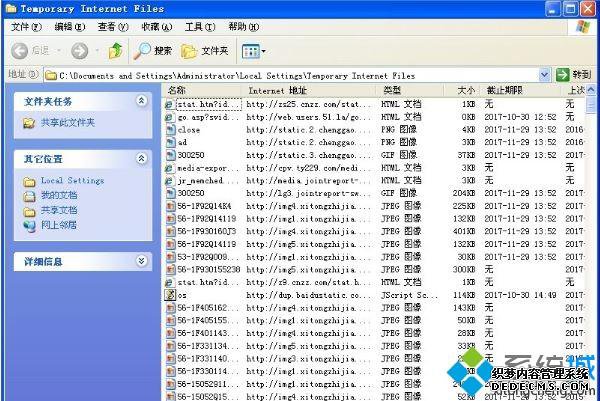600x401 pixels.
Task: Open 网上邻居 link
Action: pos(59,225)
